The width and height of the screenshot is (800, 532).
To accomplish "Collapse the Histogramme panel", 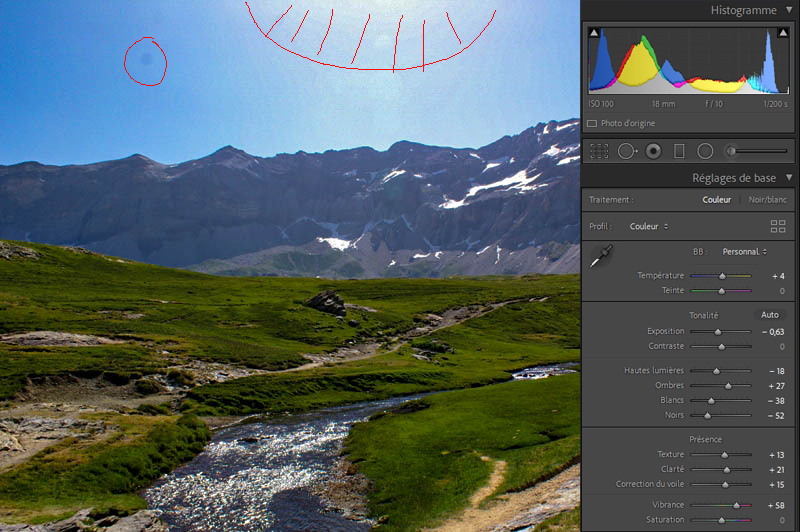I will pos(789,10).
